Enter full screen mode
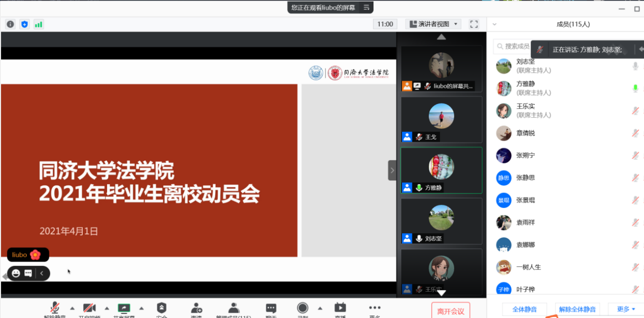This screenshot has width=644, height=318. [x=474, y=24]
